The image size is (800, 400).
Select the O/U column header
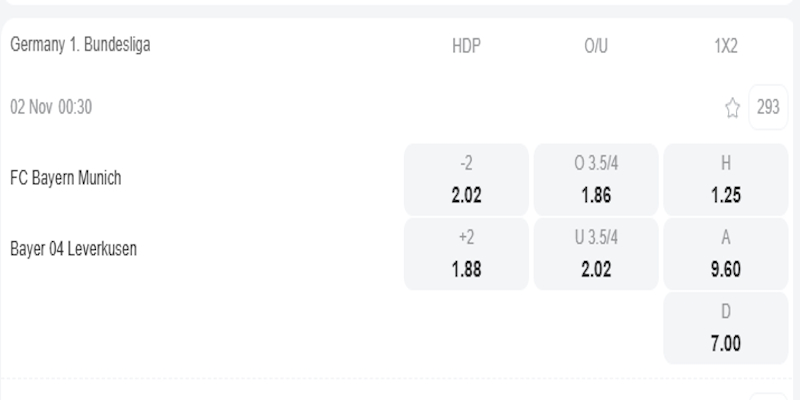(x=596, y=46)
